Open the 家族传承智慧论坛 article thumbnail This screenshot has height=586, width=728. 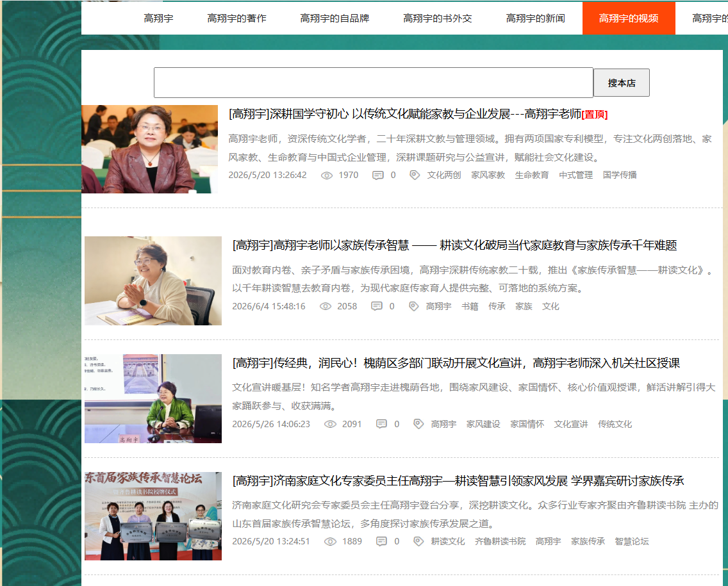coord(153,516)
